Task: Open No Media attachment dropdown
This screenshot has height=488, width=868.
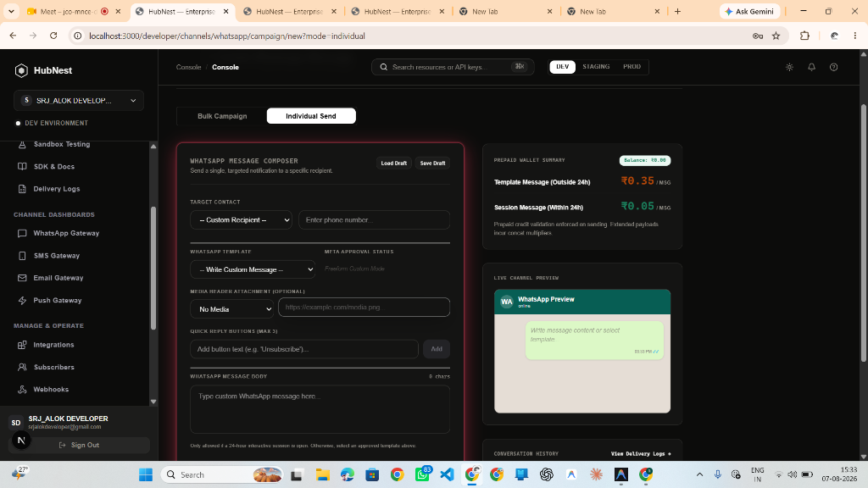Action: [x=232, y=308]
